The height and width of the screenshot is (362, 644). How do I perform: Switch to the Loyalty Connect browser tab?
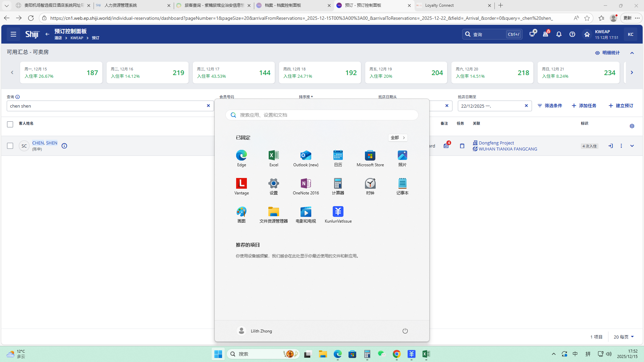(439, 5)
